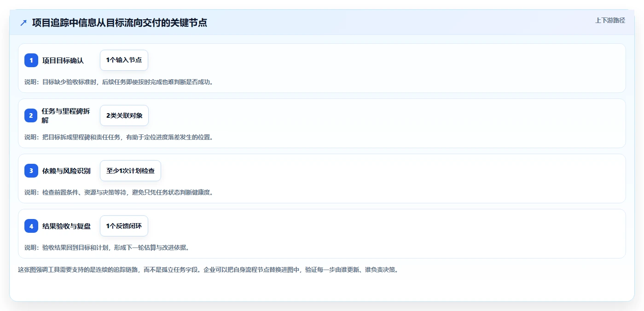Screen dimensions: 644x311
Task: Click the description starting 说明：目标缺少验收标准时
Action: 119,82
